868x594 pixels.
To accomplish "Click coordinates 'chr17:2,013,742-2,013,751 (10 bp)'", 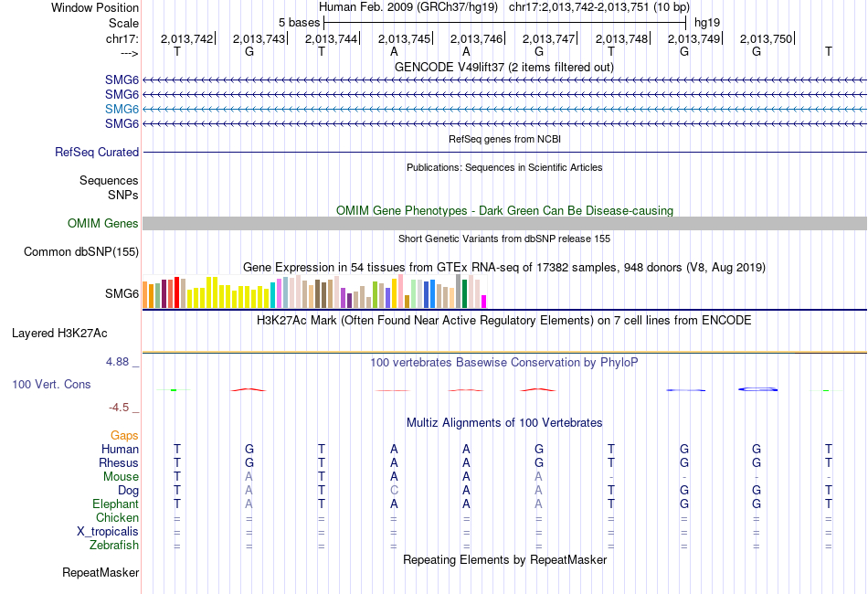I will [599, 7].
